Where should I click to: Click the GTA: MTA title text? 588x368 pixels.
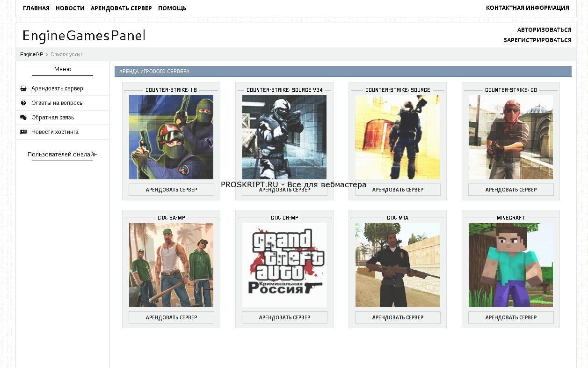pos(398,218)
